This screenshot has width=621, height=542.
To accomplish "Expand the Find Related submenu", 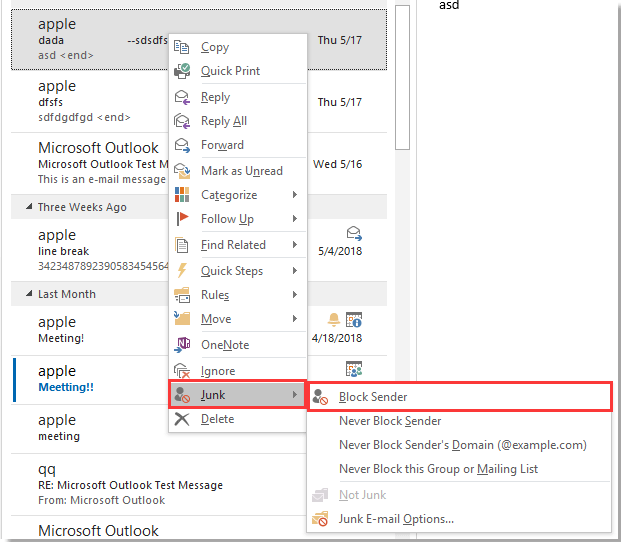I will coord(295,245).
